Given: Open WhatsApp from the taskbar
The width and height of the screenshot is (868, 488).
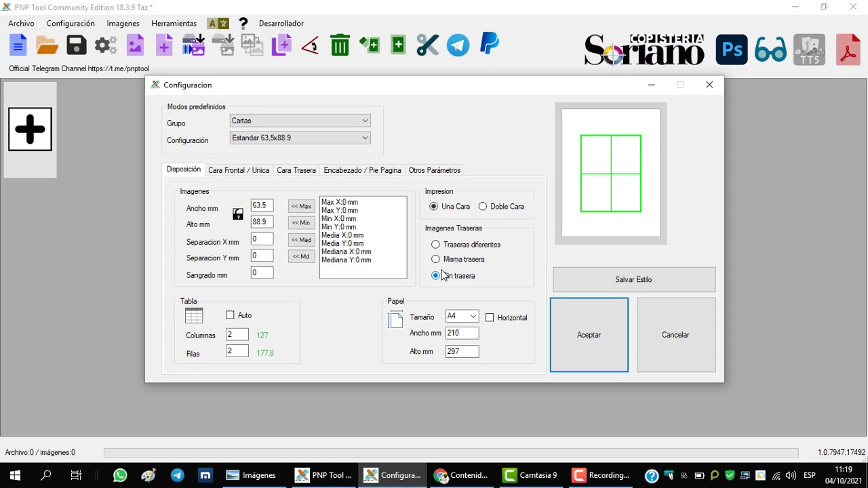Looking at the screenshot, I should tap(120, 475).
